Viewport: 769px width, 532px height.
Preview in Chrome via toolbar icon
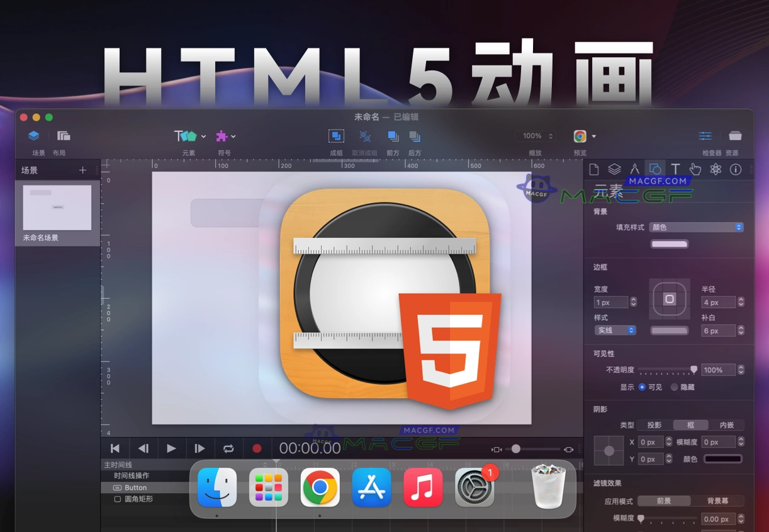click(580, 136)
